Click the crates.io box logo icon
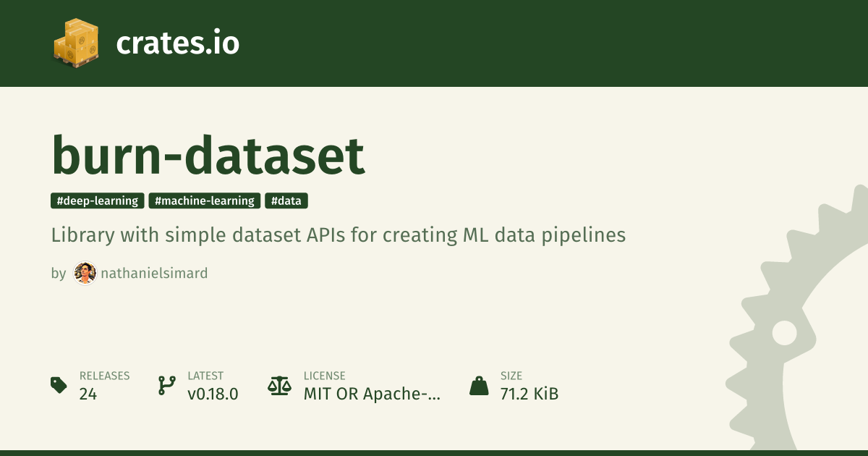The image size is (868, 456). [x=76, y=43]
